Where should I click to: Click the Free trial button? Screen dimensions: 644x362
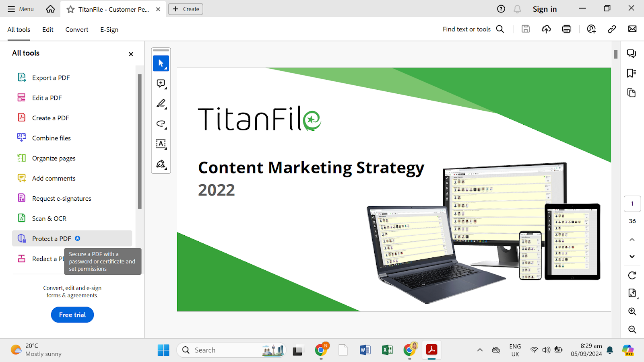tap(72, 315)
